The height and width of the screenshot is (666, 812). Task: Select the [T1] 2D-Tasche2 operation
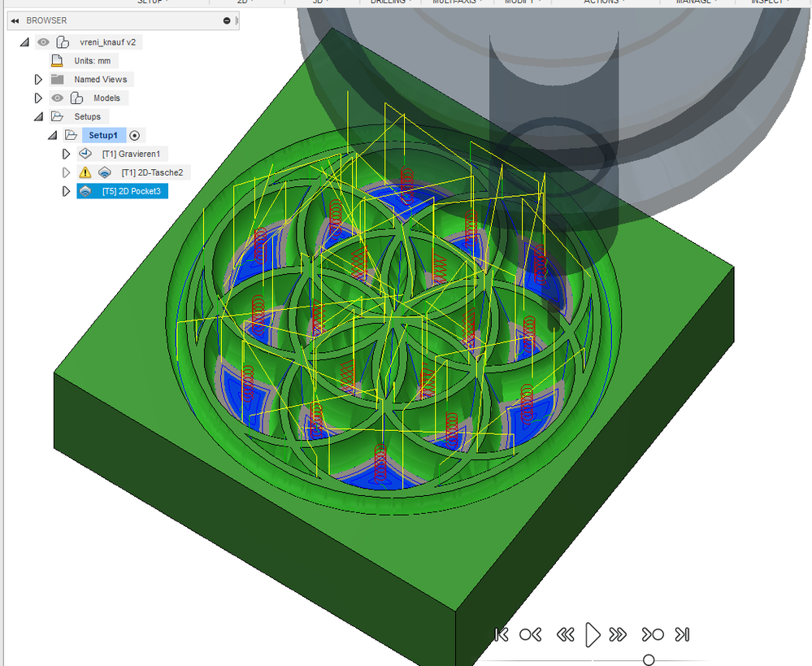pyautogui.click(x=152, y=172)
